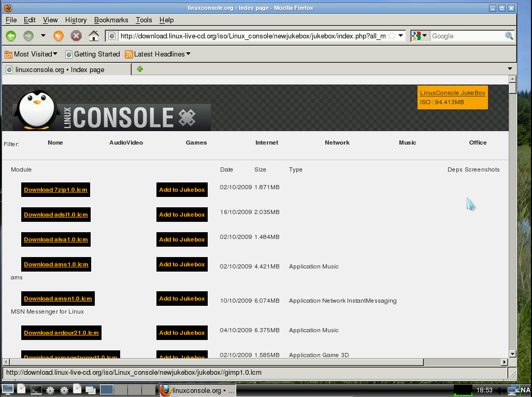This screenshot has height=397, width=532.
Task: Add ardour21.0.lcm to Jukebox
Action: 182,333
